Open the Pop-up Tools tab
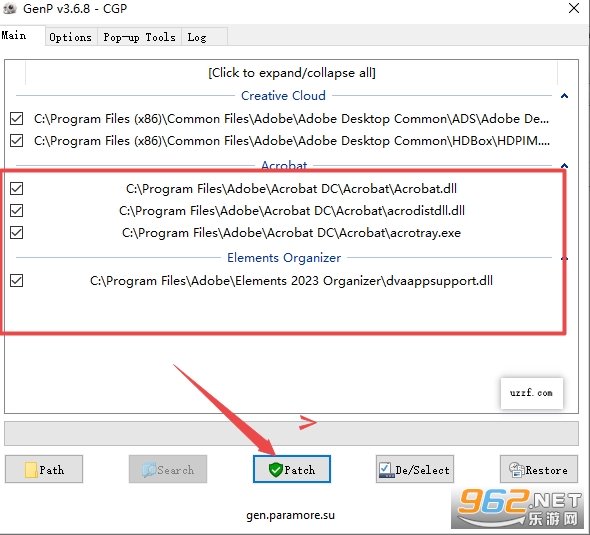The width and height of the screenshot is (590, 535). 140,37
